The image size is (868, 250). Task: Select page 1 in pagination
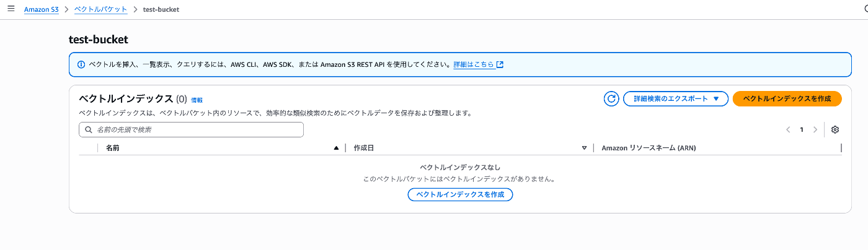(x=802, y=130)
